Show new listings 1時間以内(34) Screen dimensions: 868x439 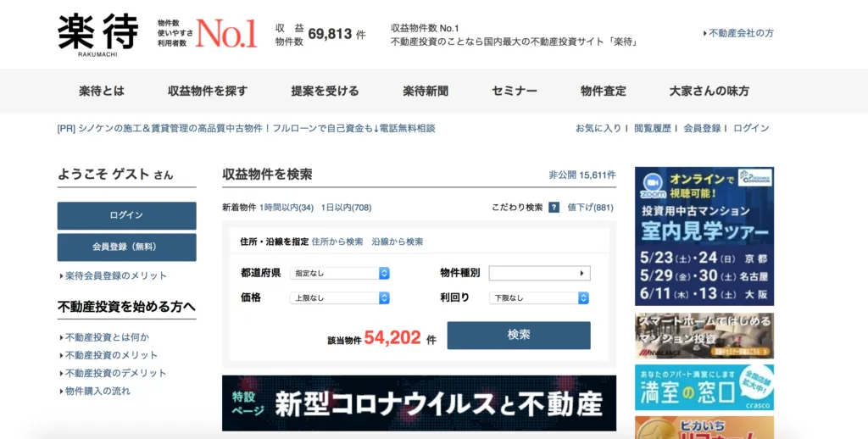tap(287, 208)
